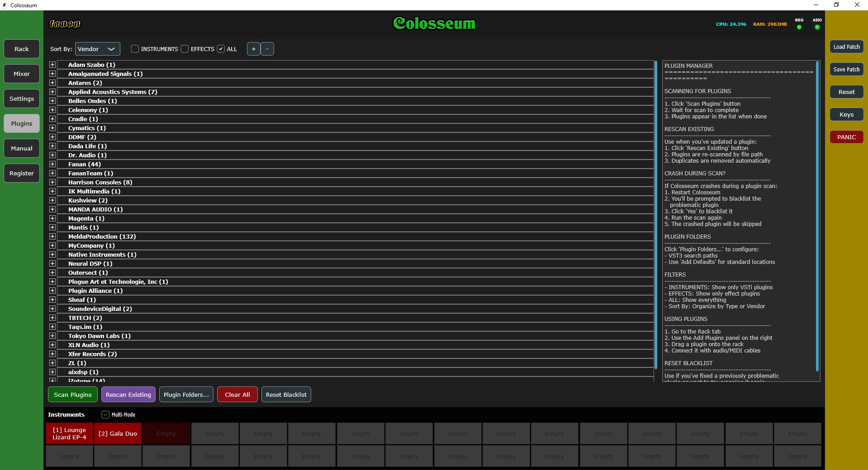Select the Plugins tab
This screenshot has height=470, width=868.
coord(22,123)
